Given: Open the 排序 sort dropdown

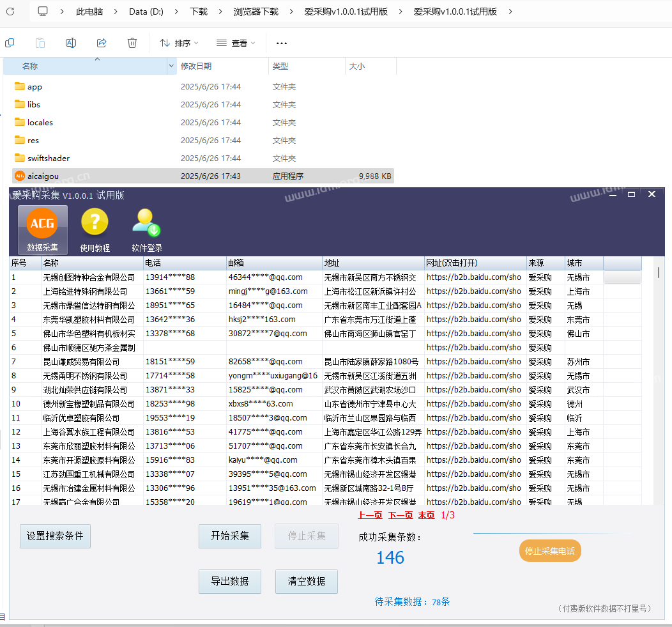Looking at the screenshot, I should click(x=179, y=43).
